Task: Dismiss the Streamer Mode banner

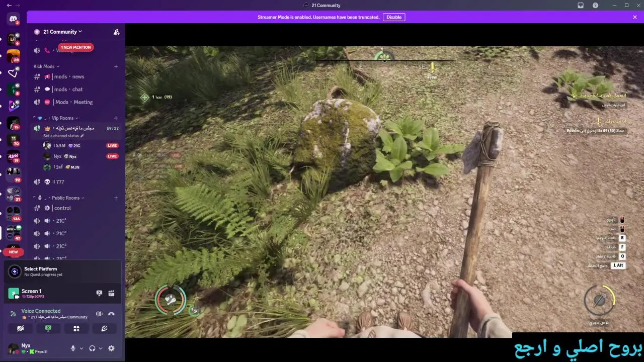Action: 635,17
